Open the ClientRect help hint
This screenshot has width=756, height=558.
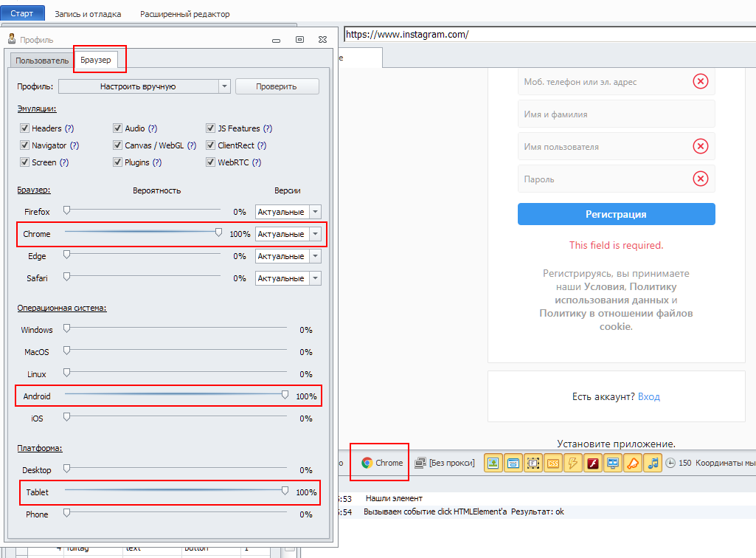click(x=262, y=145)
